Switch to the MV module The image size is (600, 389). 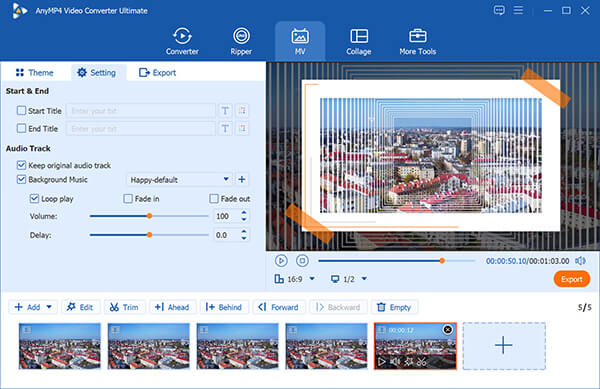pos(300,41)
